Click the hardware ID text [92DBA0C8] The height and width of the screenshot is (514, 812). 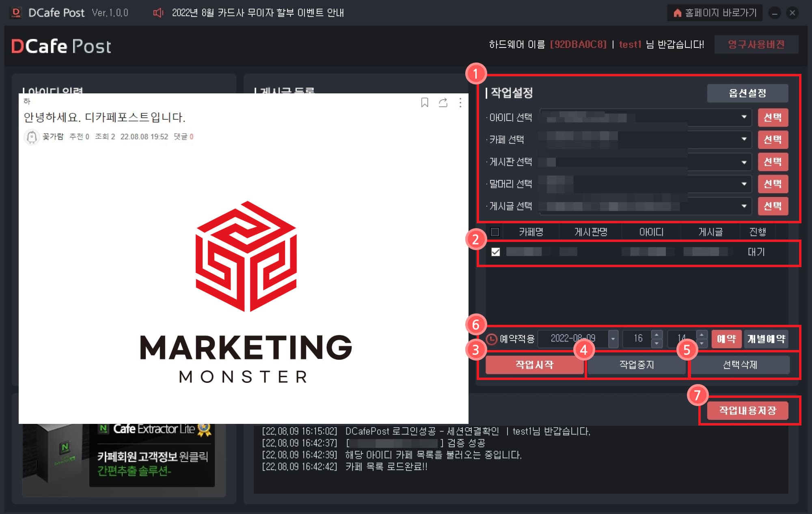pos(578,44)
